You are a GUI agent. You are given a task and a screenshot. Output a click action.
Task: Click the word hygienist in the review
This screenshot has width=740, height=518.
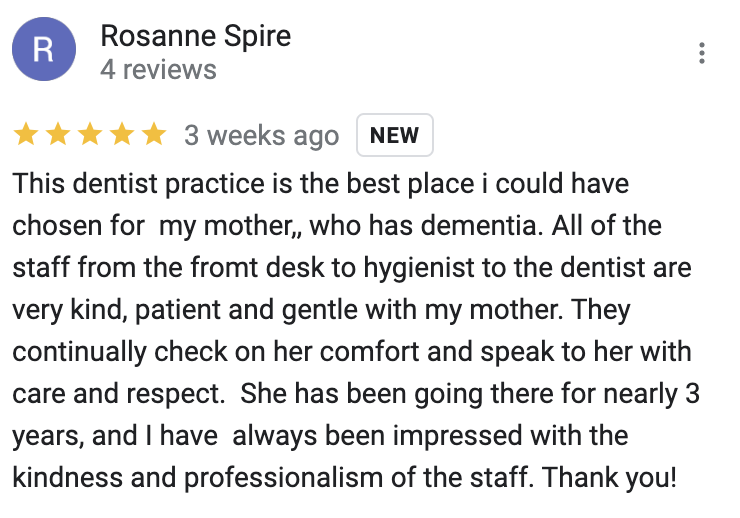pos(419,268)
